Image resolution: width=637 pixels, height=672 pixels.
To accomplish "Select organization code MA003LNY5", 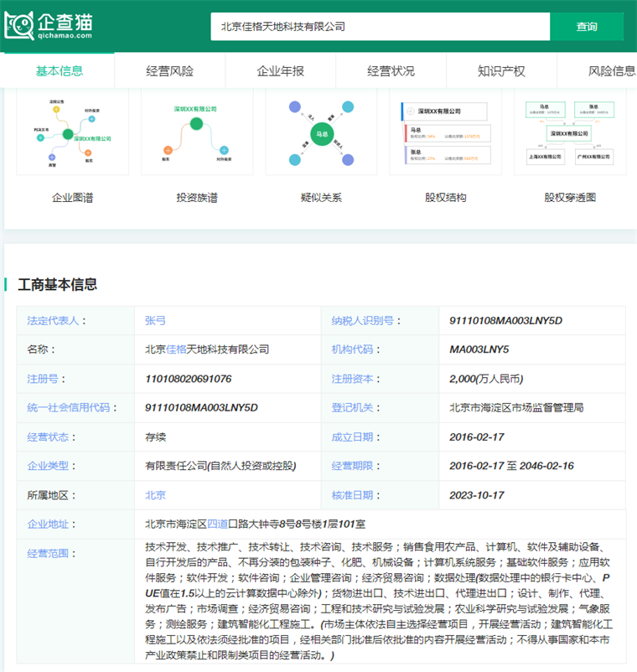I will [479, 349].
